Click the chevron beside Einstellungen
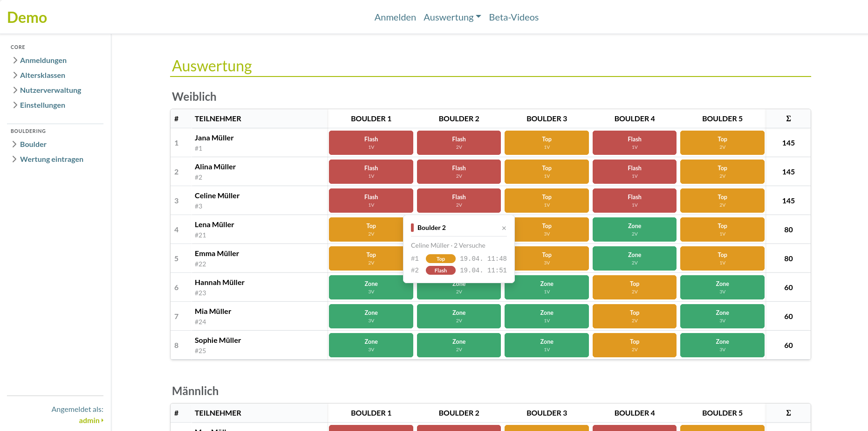868x431 pixels. pos(15,105)
